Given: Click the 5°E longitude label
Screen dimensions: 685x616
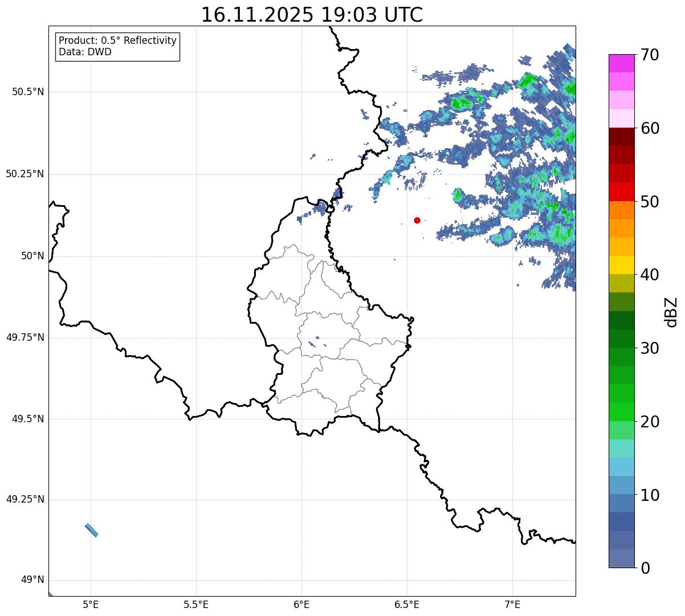Looking at the screenshot, I should click(x=91, y=604).
